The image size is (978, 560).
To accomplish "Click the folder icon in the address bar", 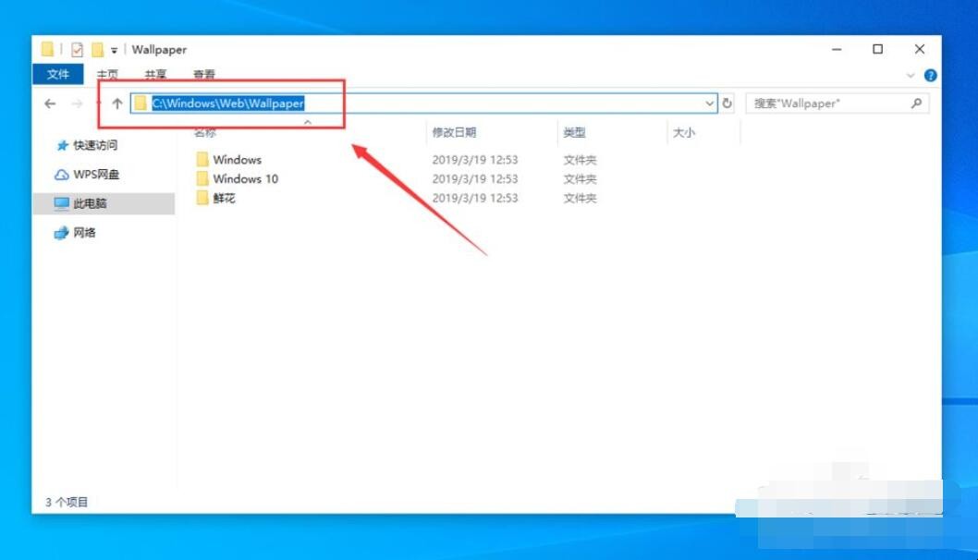I will coord(141,103).
